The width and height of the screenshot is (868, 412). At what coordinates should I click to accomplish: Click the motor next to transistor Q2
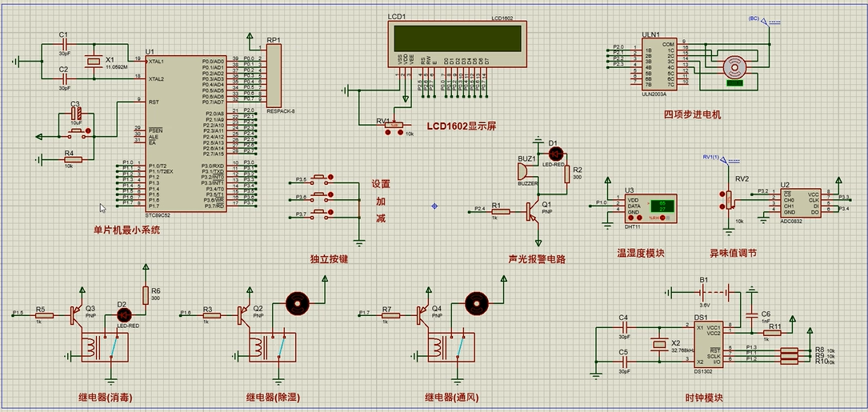point(296,302)
